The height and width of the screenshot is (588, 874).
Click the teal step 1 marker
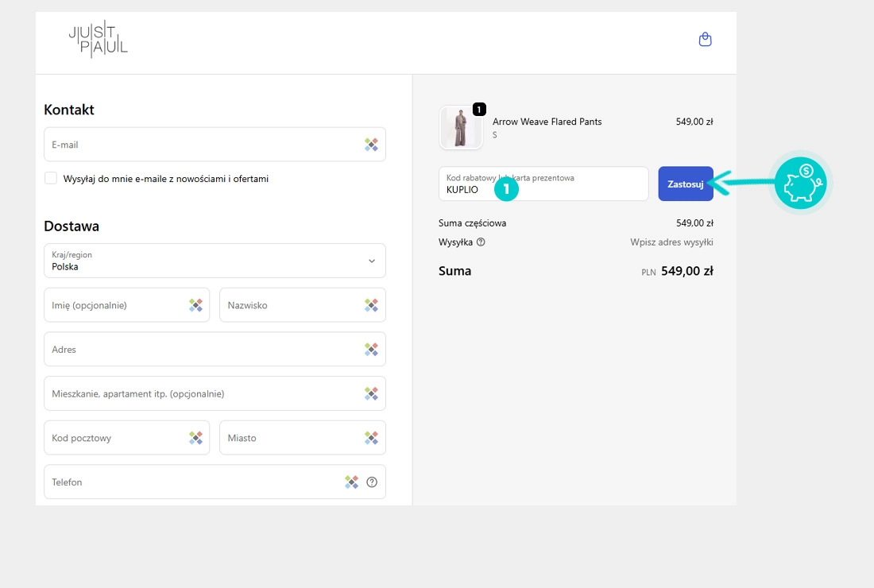click(506, 189)
